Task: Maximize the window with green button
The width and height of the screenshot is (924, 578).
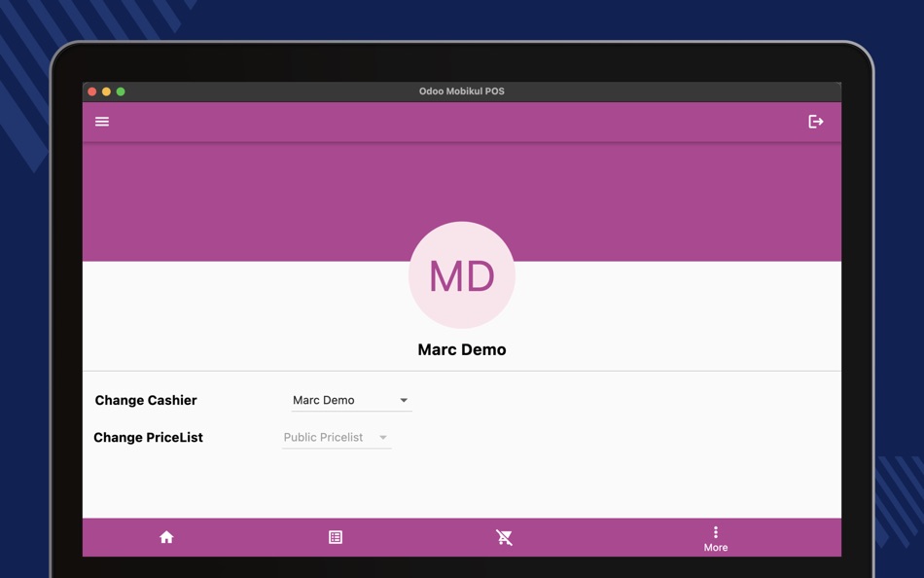Action: 121,91
